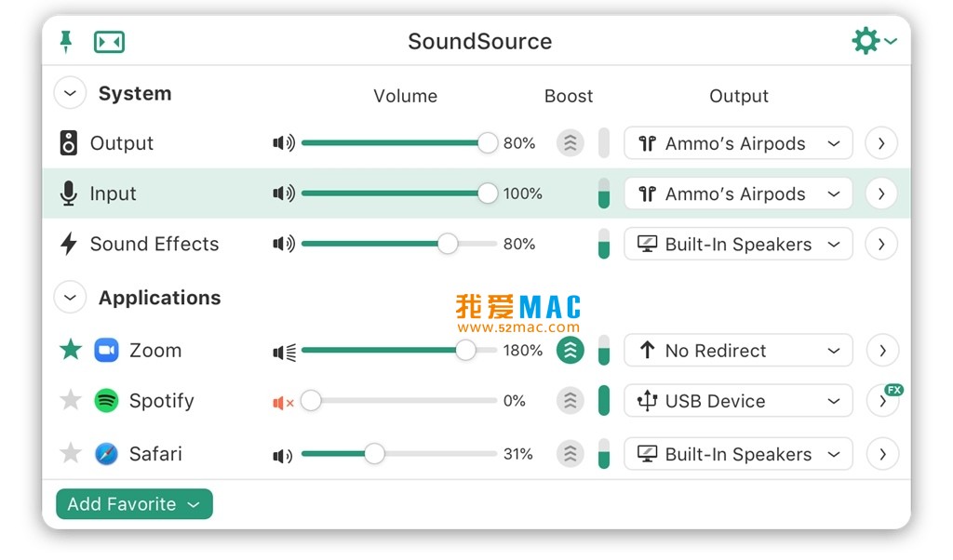This screenshot has height=560, width=953.
Task: Click the SoundSource title text
Action: pyautogui.click(x=480, y=42)
